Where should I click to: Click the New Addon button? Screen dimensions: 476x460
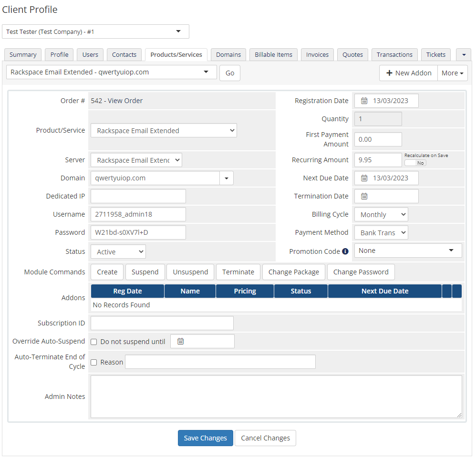click(408, 73)
